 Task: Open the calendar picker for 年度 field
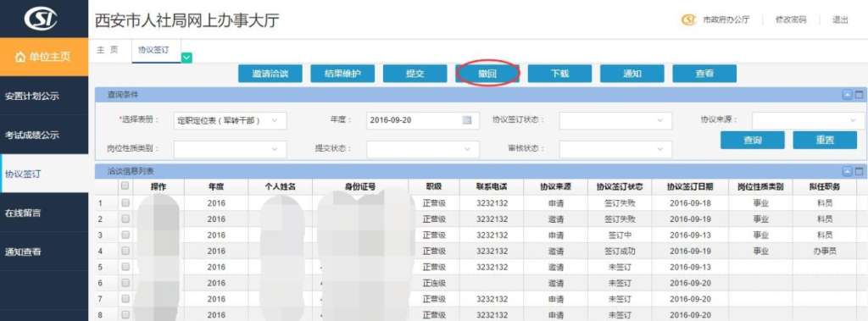(467, 120)
